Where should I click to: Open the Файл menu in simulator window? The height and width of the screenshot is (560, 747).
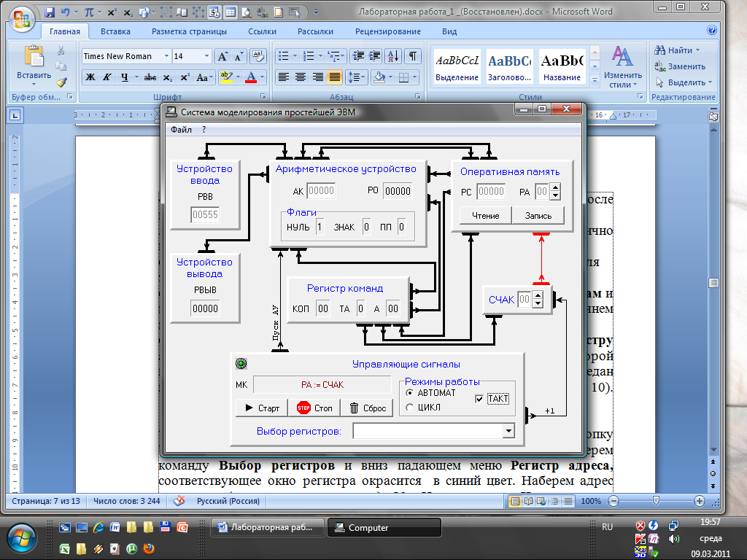(x=181, y=130)
